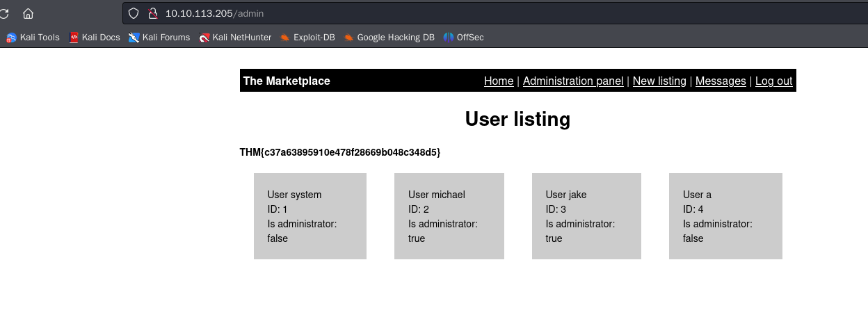Log out of The Marketplace

[773, 81]
